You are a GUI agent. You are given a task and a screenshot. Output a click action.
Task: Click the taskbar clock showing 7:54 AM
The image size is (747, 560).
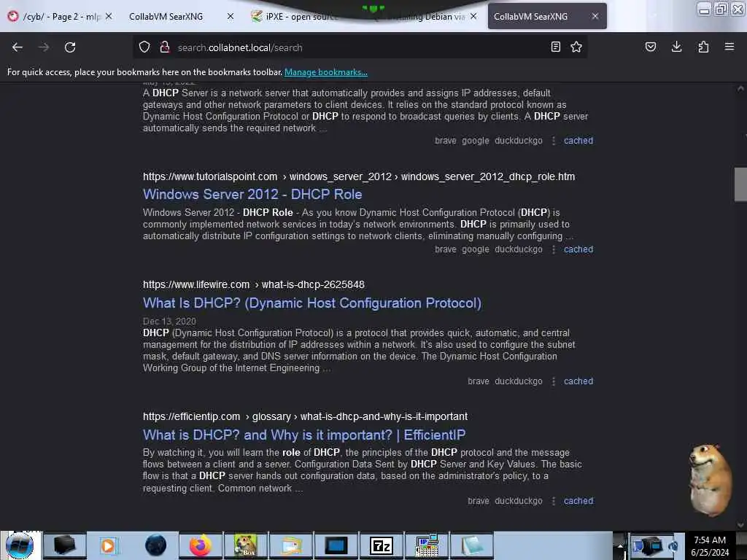pyautogui.click(x=710, y=545)
